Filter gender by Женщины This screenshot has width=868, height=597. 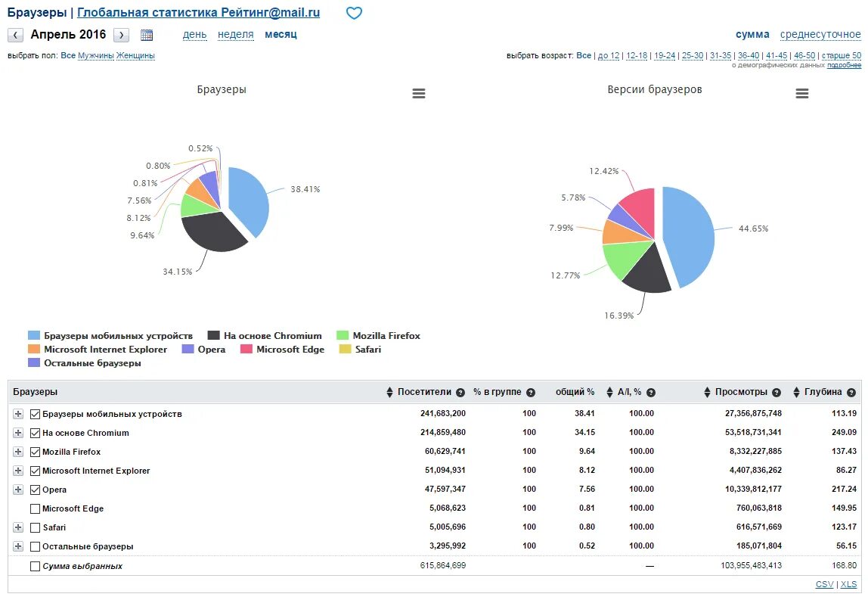135,55
